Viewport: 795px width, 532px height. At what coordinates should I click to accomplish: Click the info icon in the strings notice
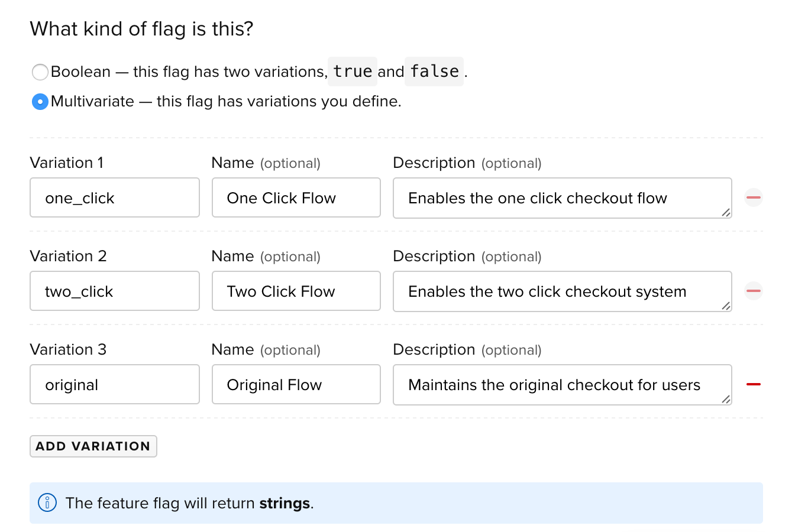[x=47, y=503]
